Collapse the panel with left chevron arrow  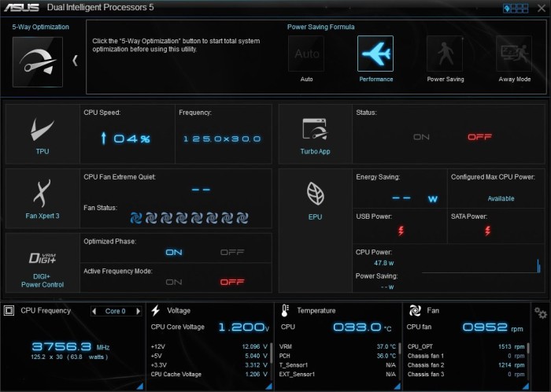pos(75,61)
